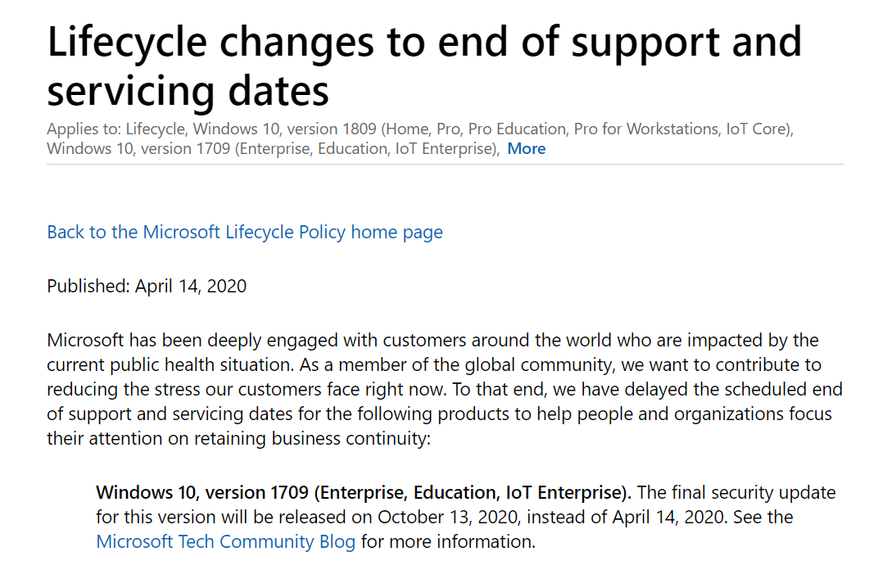
Task: Click "Windows 10, version 1809" in Applies to
Action: [x=283, y=129]
